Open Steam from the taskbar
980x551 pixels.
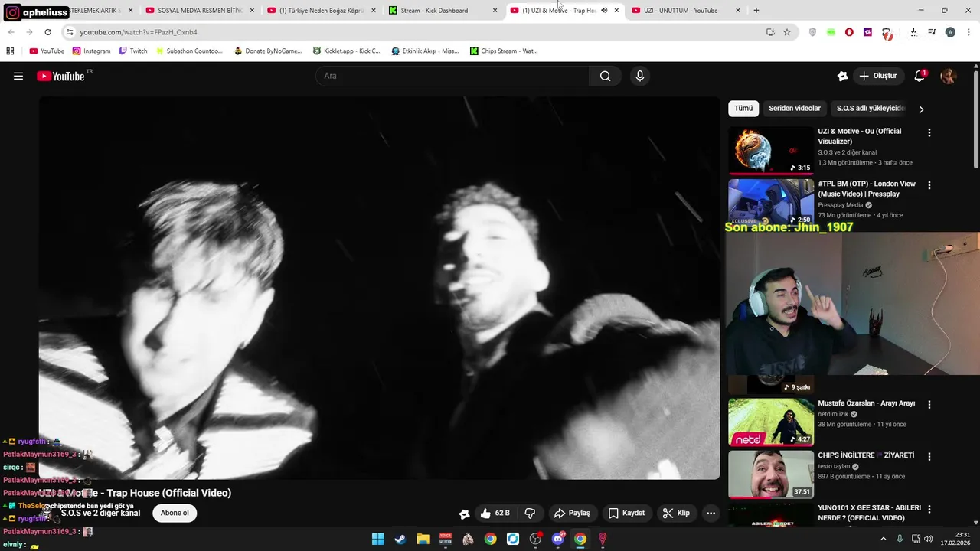400,539
